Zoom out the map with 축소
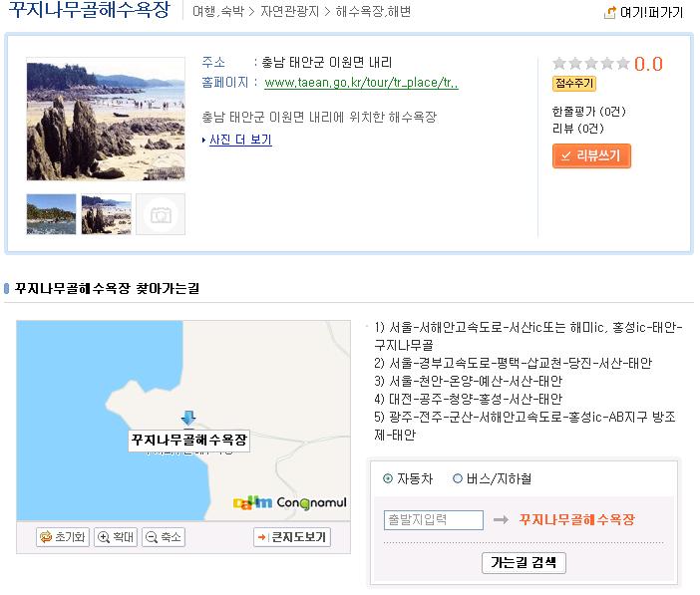 (164, 536)
